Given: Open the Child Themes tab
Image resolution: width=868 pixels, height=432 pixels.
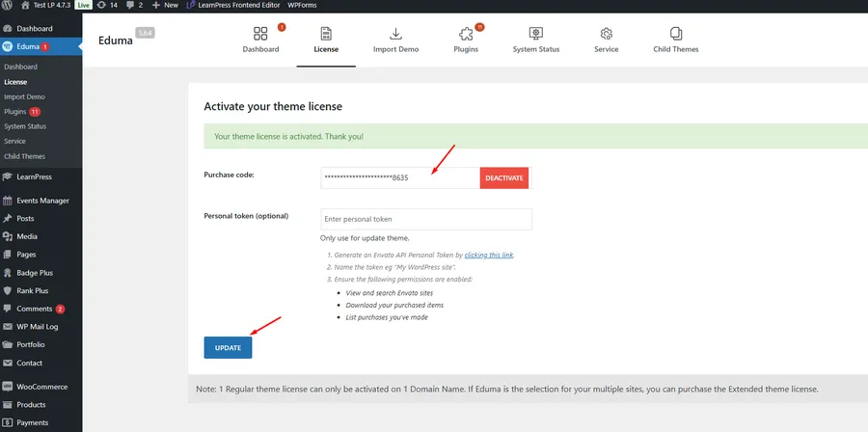Looking at the screenshot, I should click(x=676, y=40).
